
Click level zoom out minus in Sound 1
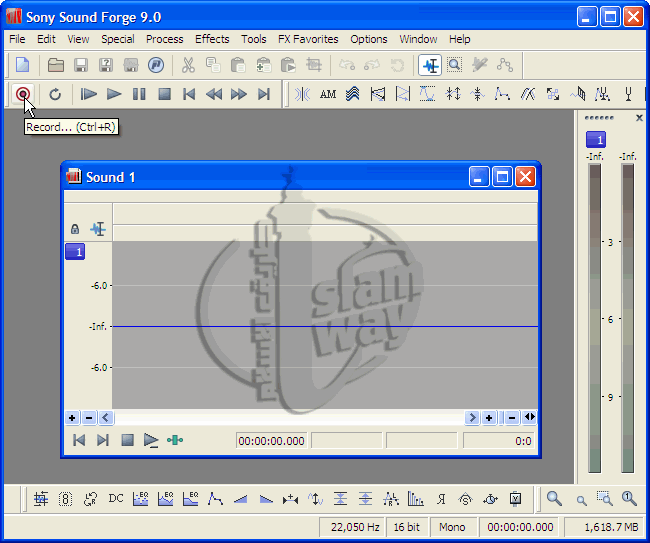(89, 417)
